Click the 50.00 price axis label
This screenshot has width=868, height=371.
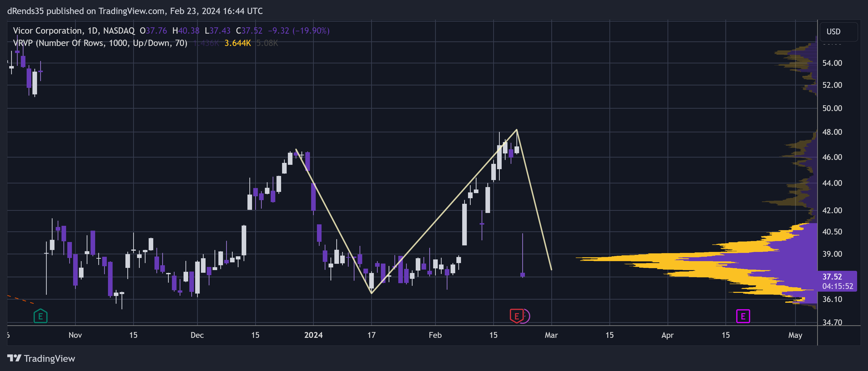point(832,108)
